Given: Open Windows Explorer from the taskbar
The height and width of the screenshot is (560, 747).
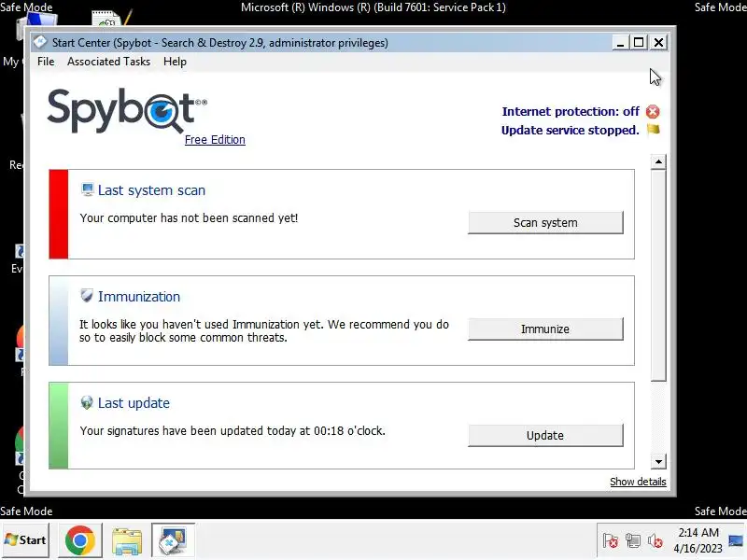Looking at the screenshot, I should click(127, 540).
